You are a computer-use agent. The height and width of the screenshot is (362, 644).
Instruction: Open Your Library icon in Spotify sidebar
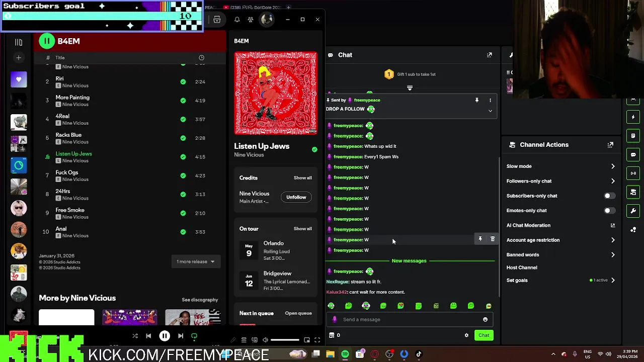click(x=19, y=42)
